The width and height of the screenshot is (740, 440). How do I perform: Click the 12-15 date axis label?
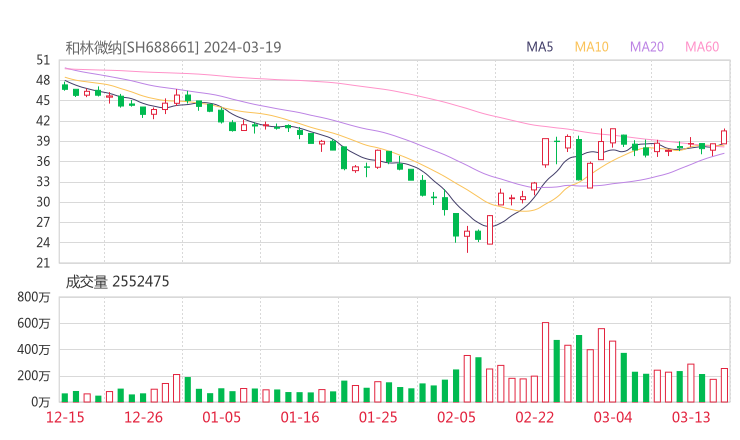point(65,417)
